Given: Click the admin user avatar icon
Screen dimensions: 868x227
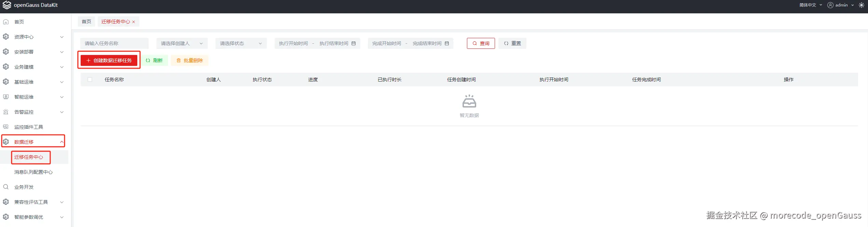Looking at the screenshot, I should click(830, 5).
